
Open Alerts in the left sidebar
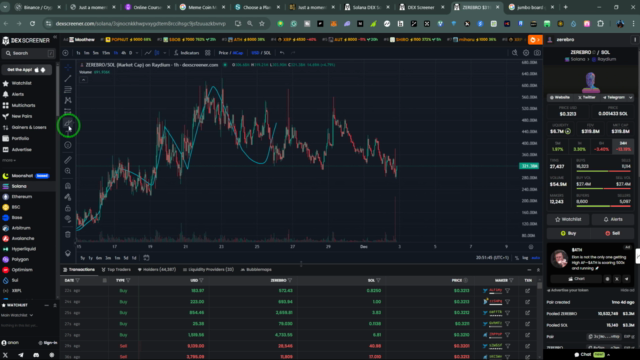(x=18, y=94)
